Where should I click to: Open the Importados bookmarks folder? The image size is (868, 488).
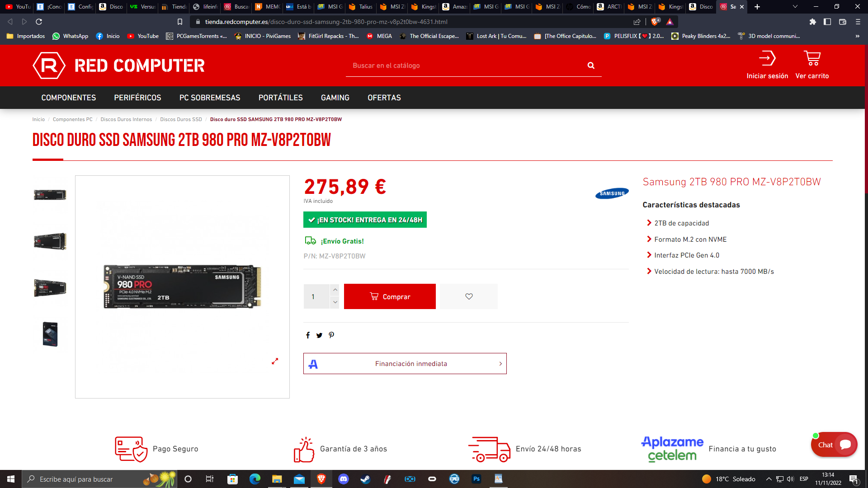coord(26,36)
